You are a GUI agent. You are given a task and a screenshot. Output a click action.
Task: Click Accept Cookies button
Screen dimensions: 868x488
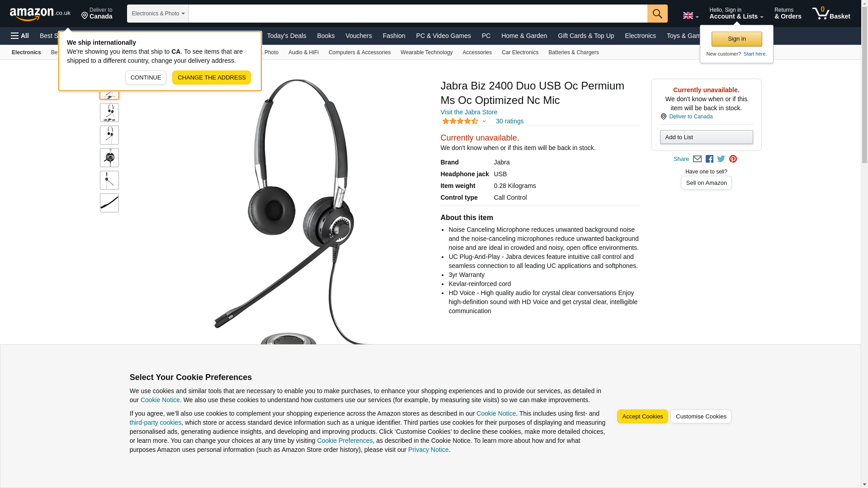pyautogui.click(x=642, y=417)
